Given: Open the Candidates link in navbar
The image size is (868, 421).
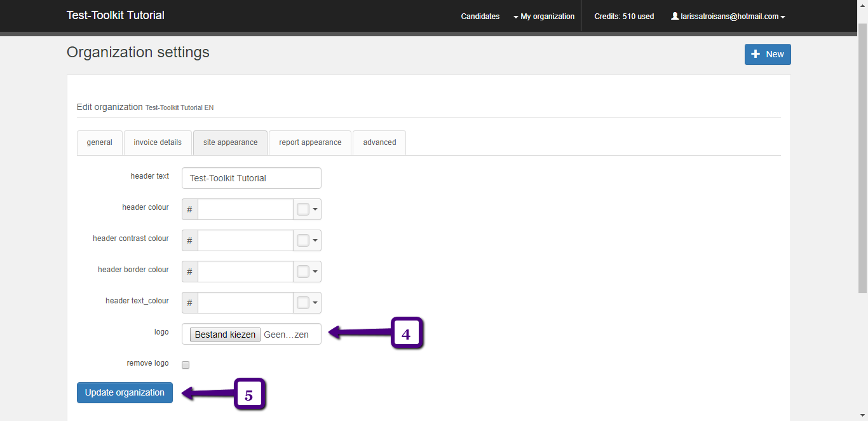Looking at the screenshot, I should click(480, 17).
